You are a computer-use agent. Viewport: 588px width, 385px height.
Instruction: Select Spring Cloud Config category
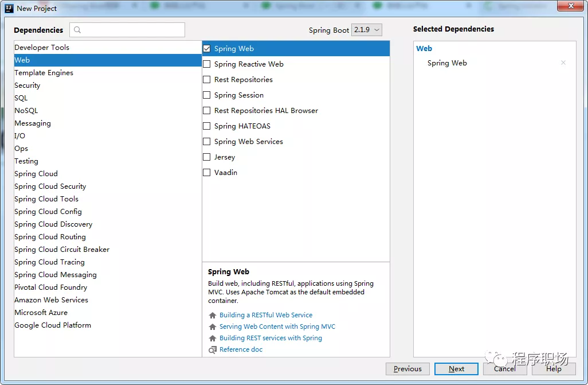[108, 212]
